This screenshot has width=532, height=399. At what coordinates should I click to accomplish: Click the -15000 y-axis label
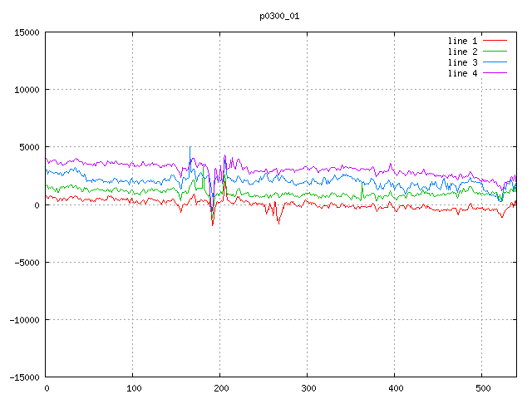(x=25, y=377)
